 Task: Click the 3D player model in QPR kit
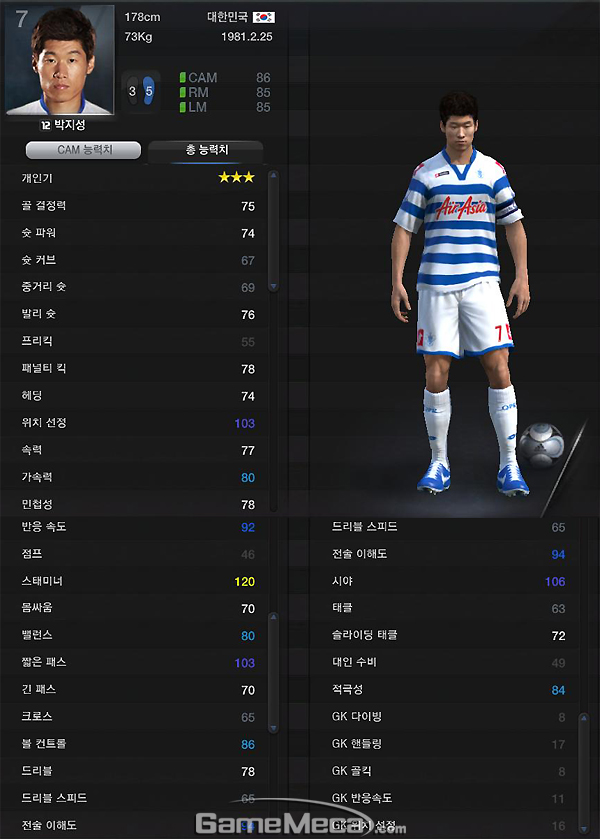pos(460,293)
